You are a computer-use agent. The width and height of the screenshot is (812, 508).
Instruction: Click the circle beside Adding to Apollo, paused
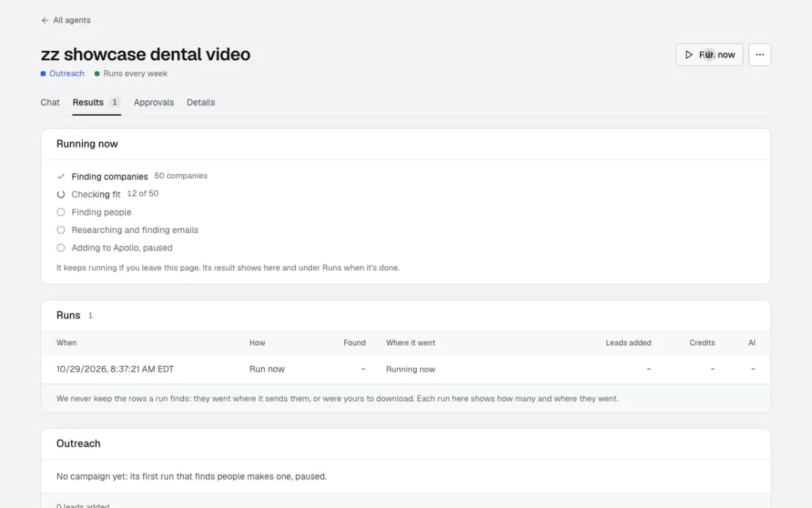(x=61, y=248)
